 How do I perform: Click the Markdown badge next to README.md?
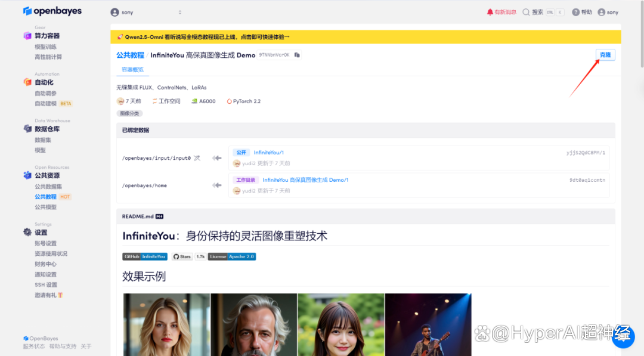tap(159, 216)
